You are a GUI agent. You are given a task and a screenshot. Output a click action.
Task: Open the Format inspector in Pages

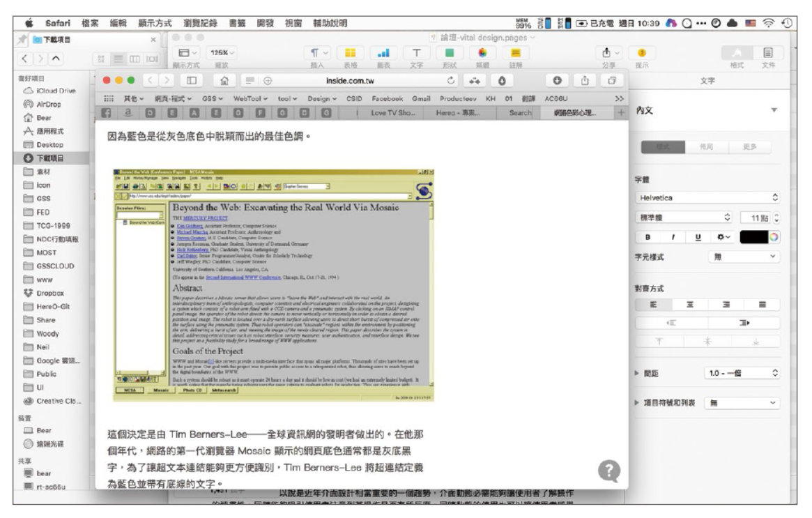pos(737,53)
